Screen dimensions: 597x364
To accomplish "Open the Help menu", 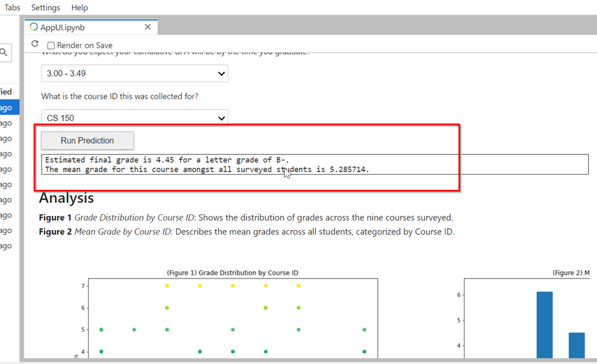I will pyautogui.click(x=79, y=8).
